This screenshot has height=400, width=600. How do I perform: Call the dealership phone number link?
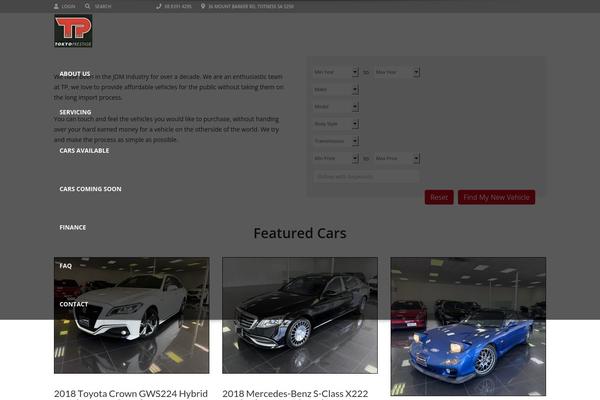pyautogui.click(x=178, y=7)
